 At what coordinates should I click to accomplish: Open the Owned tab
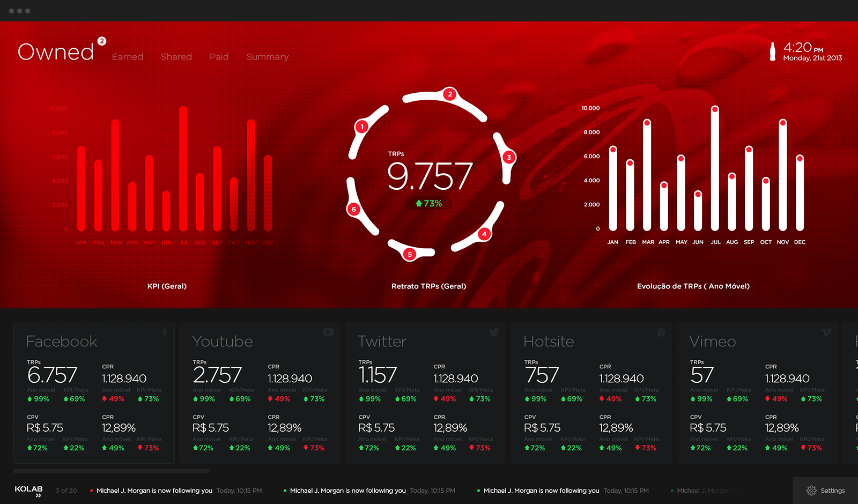point(56,52)
